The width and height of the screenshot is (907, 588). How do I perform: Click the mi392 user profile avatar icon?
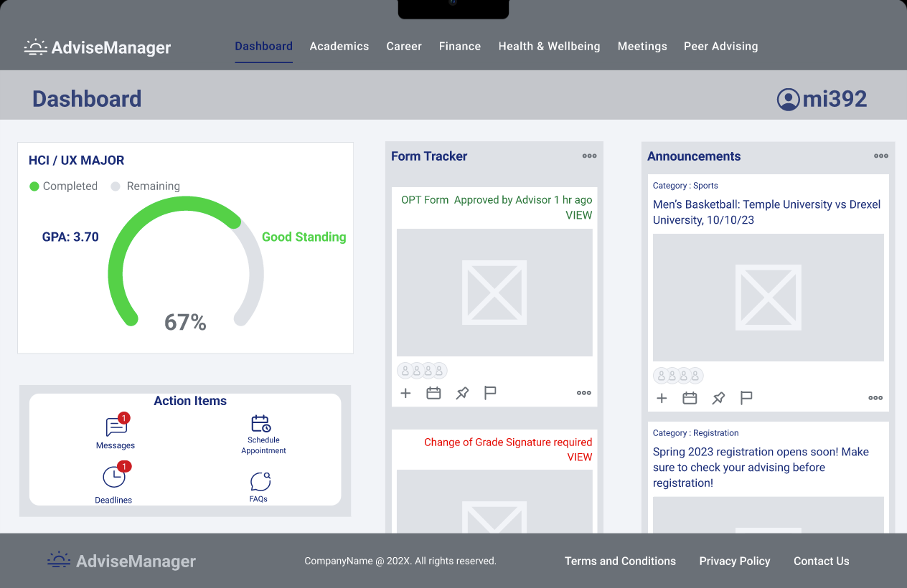(x=788, y=99)
